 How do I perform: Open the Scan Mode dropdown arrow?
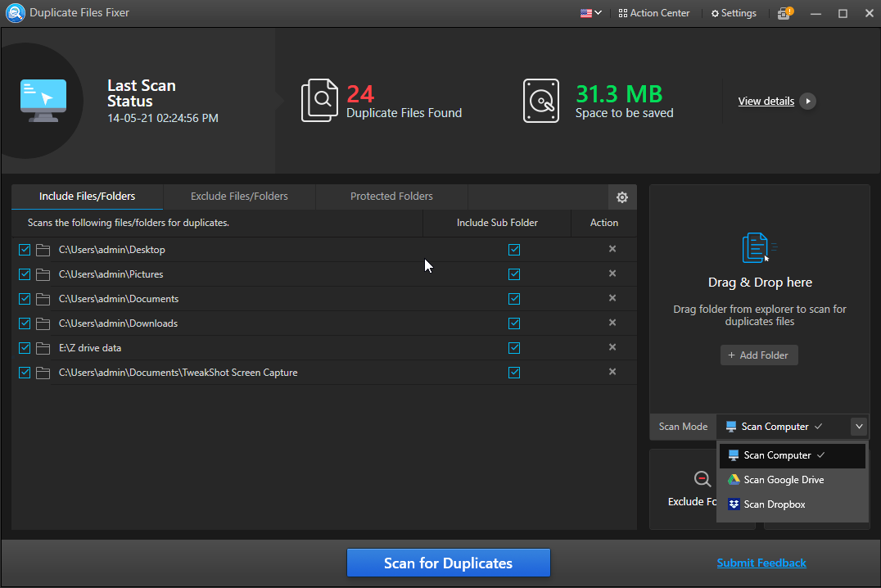point(858,426)
